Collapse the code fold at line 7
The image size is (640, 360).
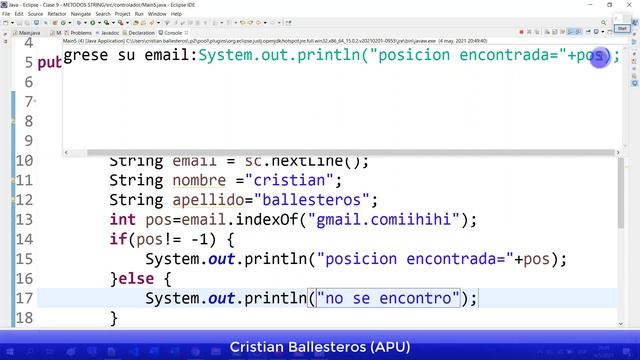click(x=35, y=100)
